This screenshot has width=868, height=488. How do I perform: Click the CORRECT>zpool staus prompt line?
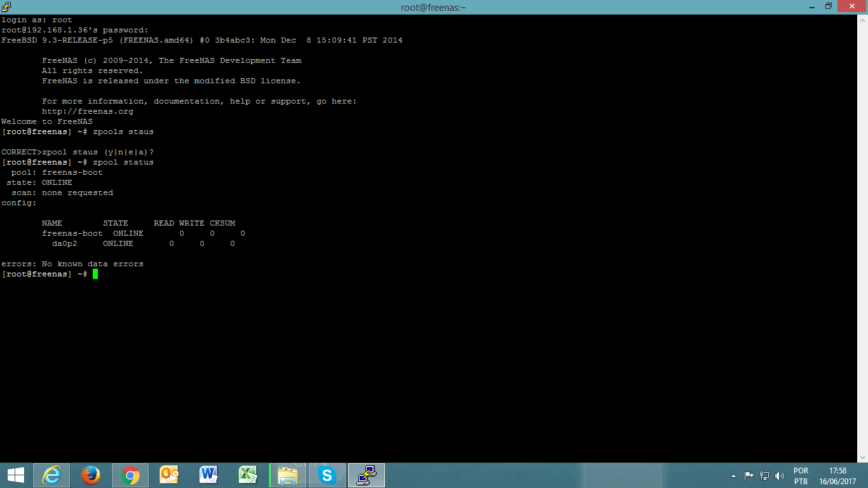pos(78,152)
